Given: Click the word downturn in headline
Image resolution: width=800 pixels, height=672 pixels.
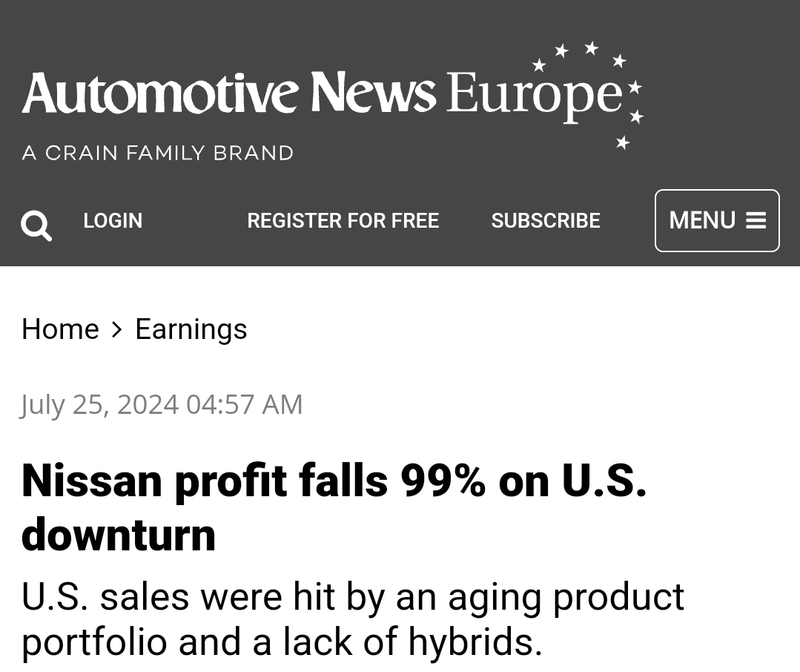Looking at the screenshot, I should [119, 535].
